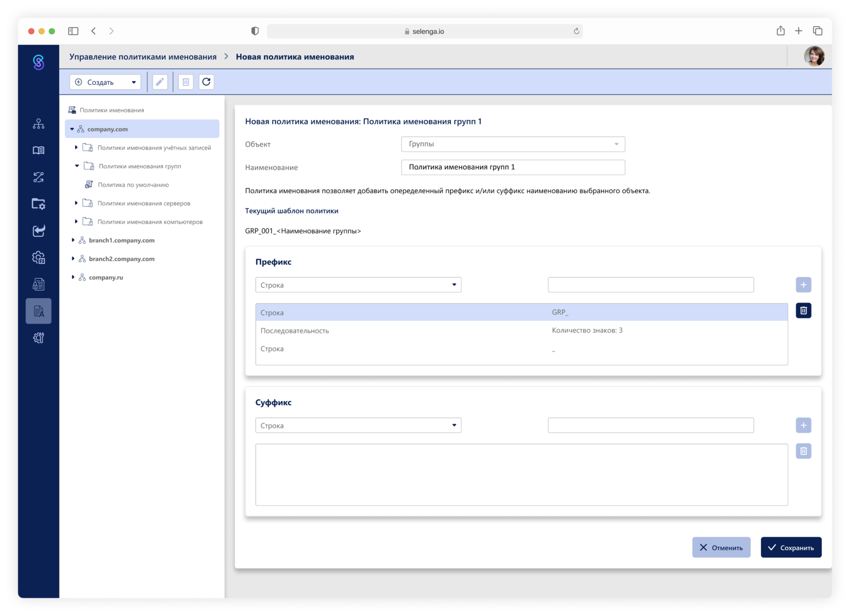Viewport: 850px width, 616px height.
Task: Click the Наименование text field
Action: pos(513,167)
